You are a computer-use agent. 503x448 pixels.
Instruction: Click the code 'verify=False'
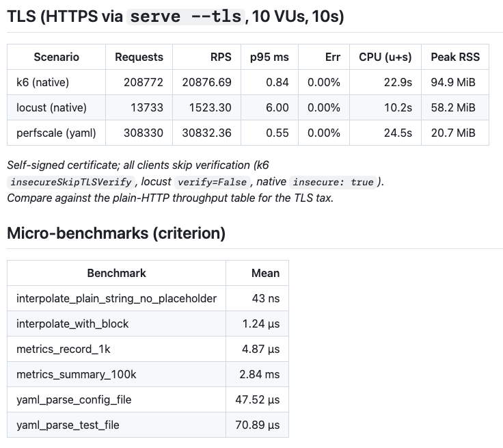click(213, 182)
